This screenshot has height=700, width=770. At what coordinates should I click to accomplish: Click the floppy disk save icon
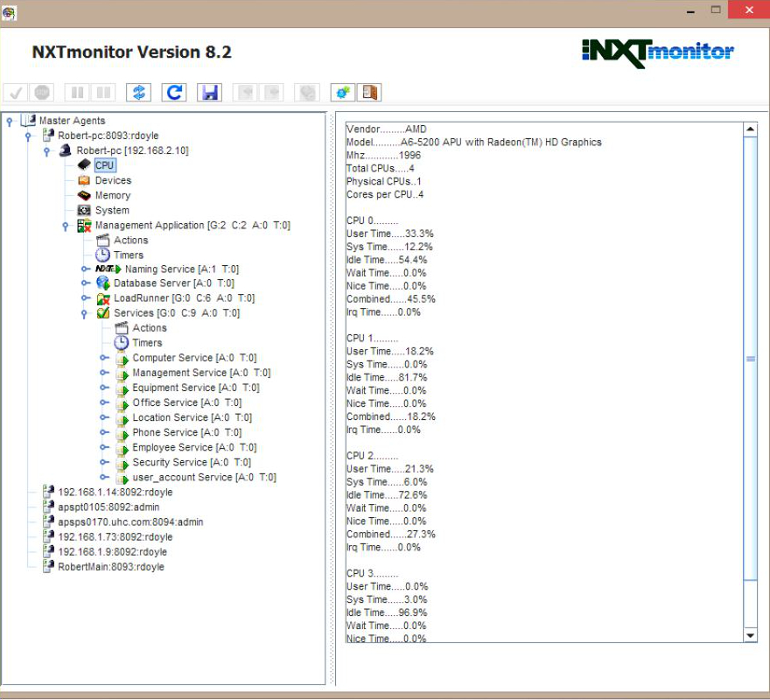point(209,93)
